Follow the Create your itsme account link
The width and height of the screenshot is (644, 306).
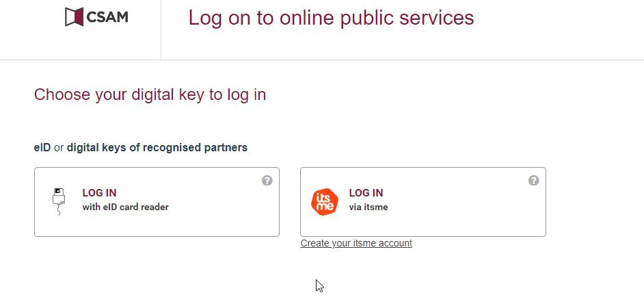tap(356, 243)
